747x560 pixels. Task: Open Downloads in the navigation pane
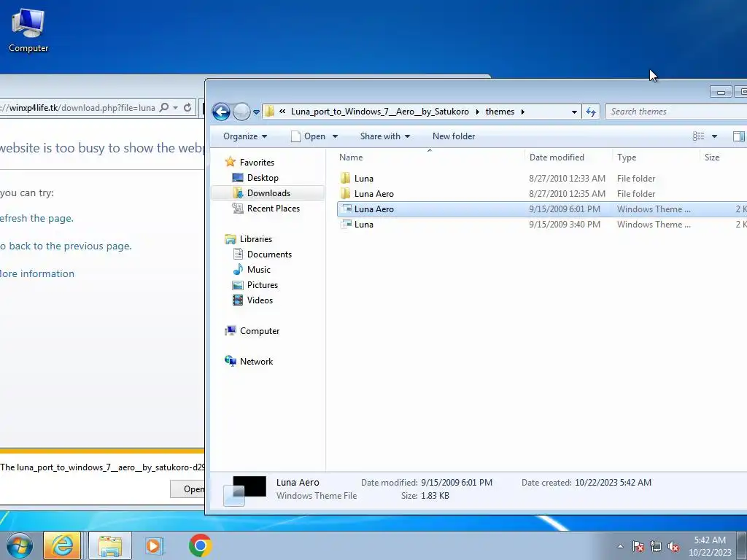coord(268,192)
